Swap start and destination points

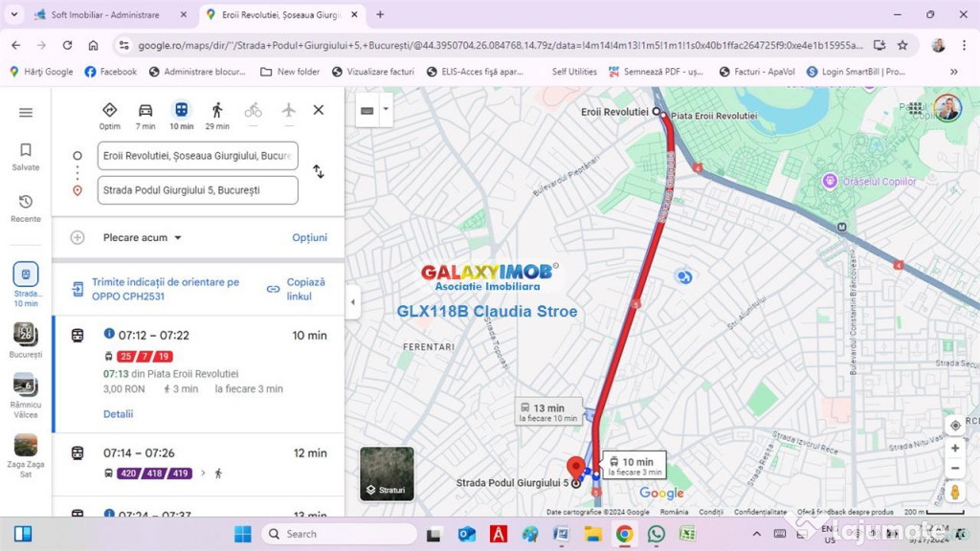tap(318, 171)
